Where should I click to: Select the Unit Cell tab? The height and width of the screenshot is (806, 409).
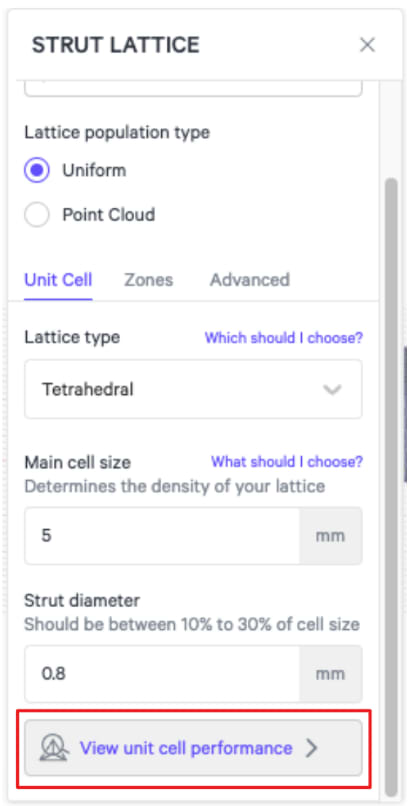coord(58,280)
